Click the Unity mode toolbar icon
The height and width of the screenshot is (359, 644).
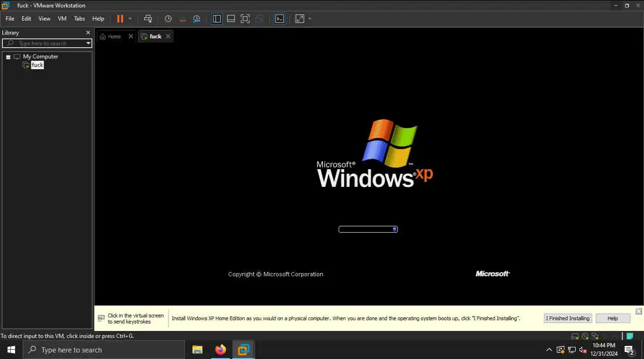[259, 19]
